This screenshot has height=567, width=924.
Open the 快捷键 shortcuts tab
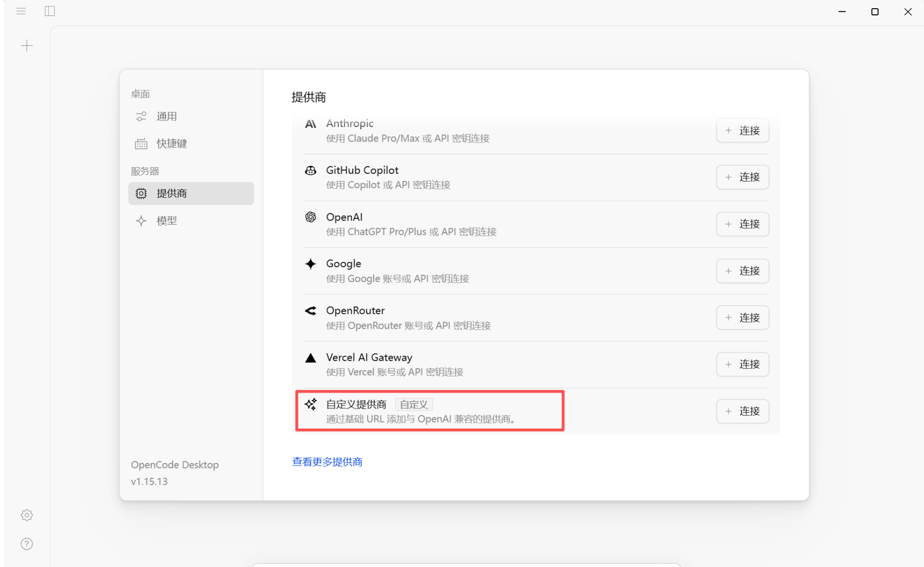[x=191, y=144]
